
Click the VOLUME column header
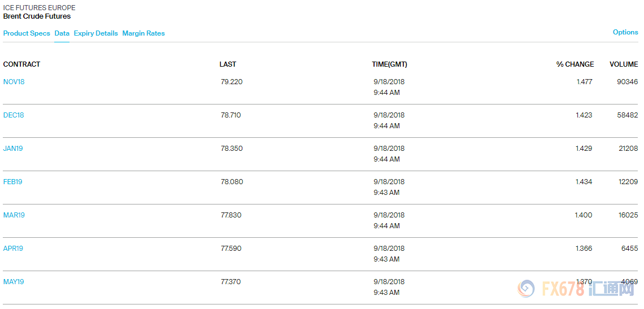[x=624, y=64]
